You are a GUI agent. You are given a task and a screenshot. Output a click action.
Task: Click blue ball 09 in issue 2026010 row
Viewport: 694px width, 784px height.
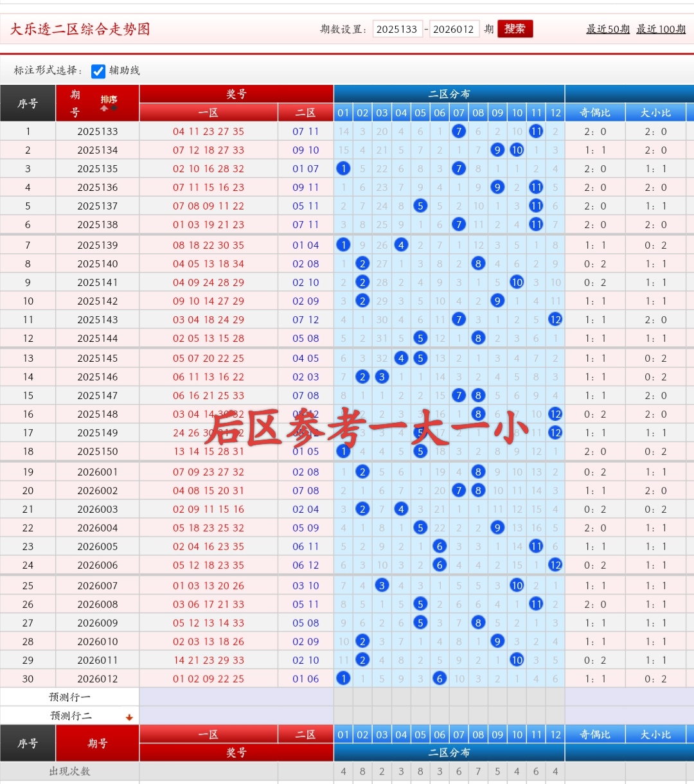pos(497,641)
